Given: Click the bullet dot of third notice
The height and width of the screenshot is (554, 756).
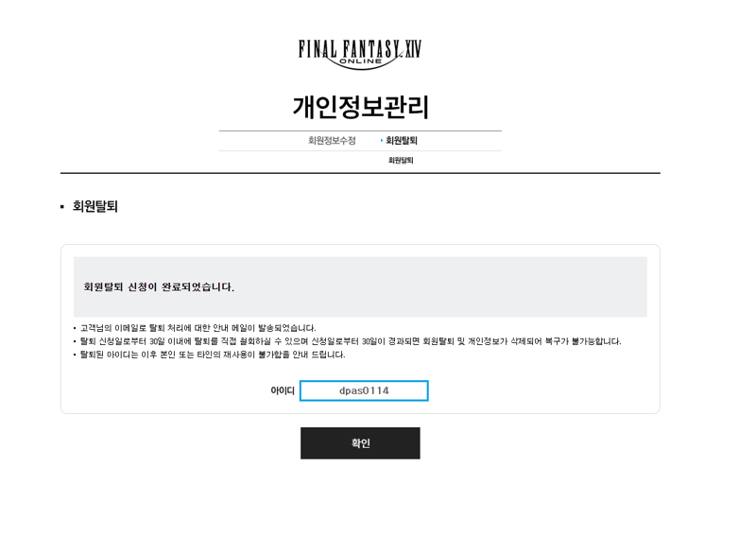Looking at the screenshot, I should [75, 355].
